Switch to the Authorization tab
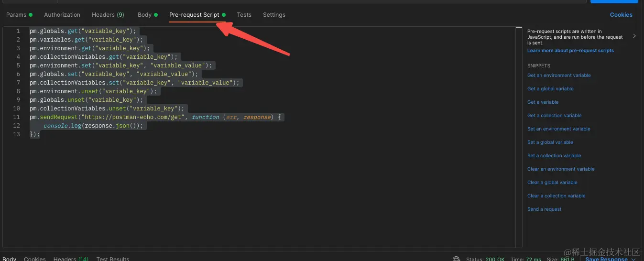 coord(62,15)
